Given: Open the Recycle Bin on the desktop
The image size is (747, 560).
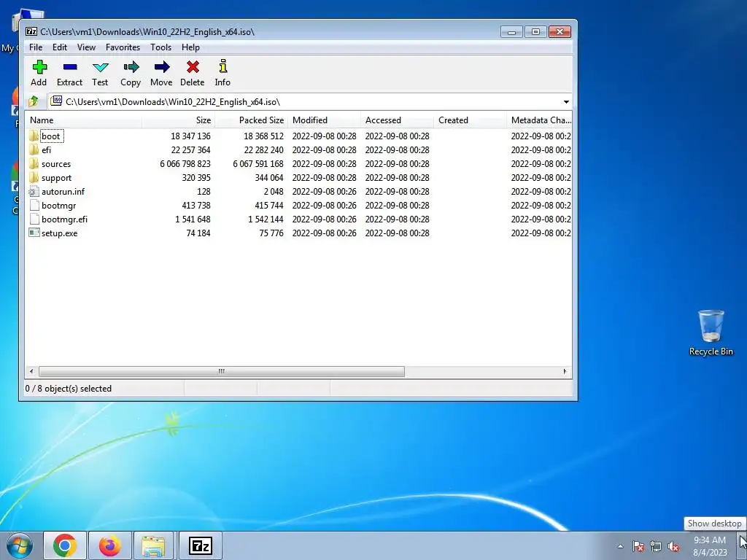Looking at the screenshot, I should tap(711, 332).
